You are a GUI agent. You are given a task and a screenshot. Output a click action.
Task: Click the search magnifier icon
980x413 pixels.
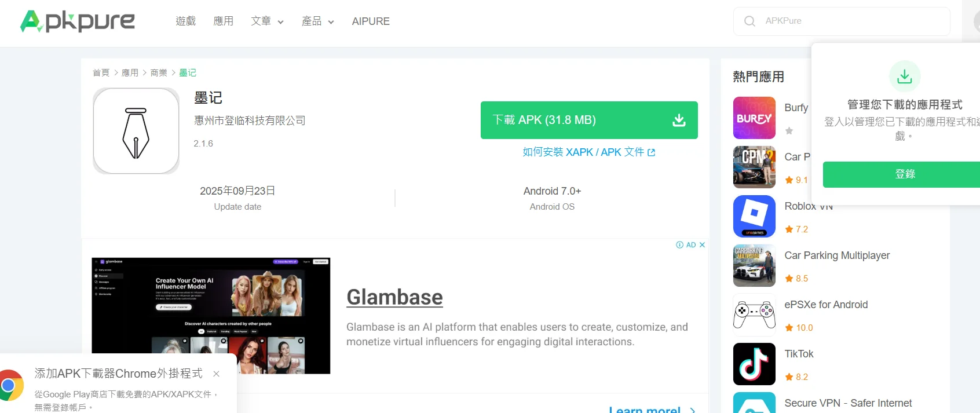(x=749, y=21)
